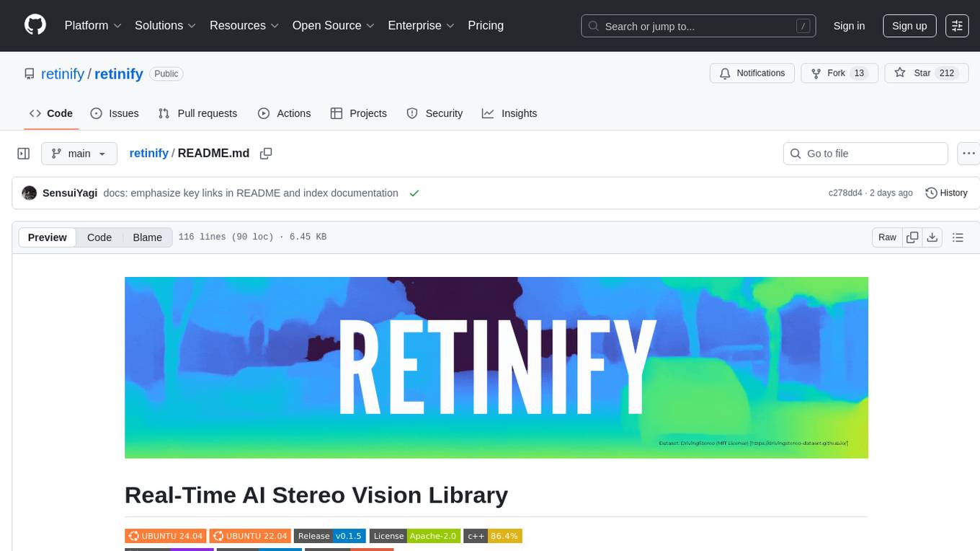Open the License Apache-2.0 badge

(x=415, y=536)
